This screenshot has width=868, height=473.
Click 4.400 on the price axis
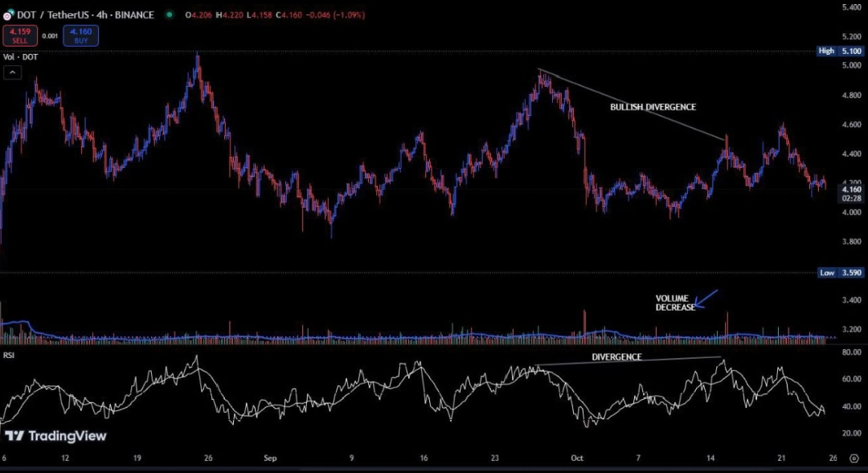tap(851, 154)
